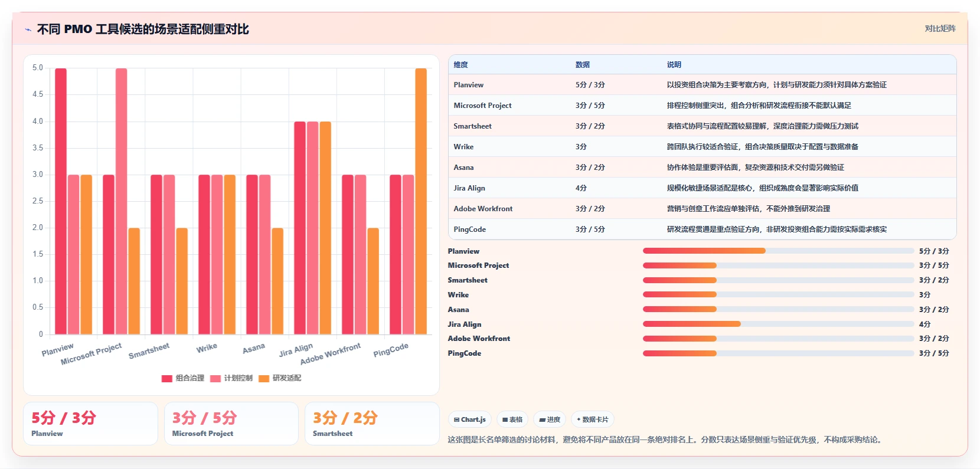Image resolution: width=980 pixels, height=469 pixels.
Task: Toggle the 组合治理 legend entry
Action: pos(183,378)
